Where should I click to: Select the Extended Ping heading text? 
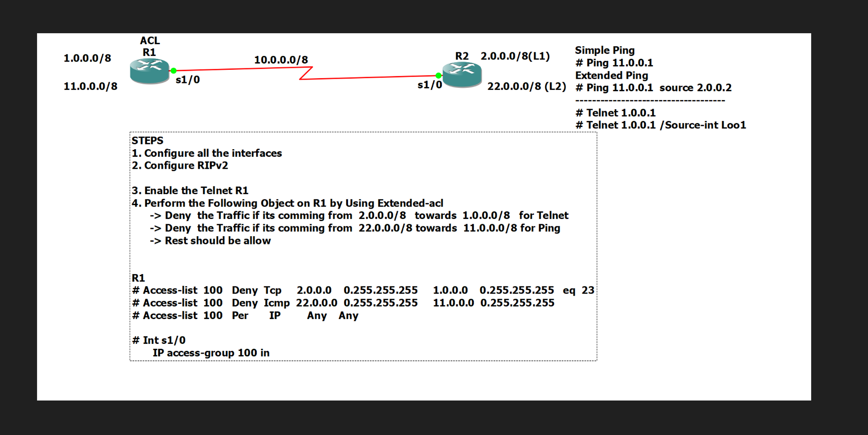[611, 76]
